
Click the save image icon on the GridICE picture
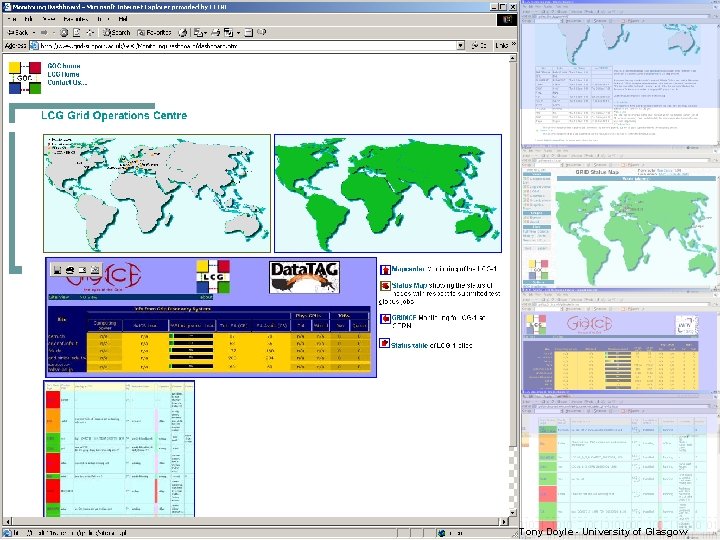pos(57,270)
